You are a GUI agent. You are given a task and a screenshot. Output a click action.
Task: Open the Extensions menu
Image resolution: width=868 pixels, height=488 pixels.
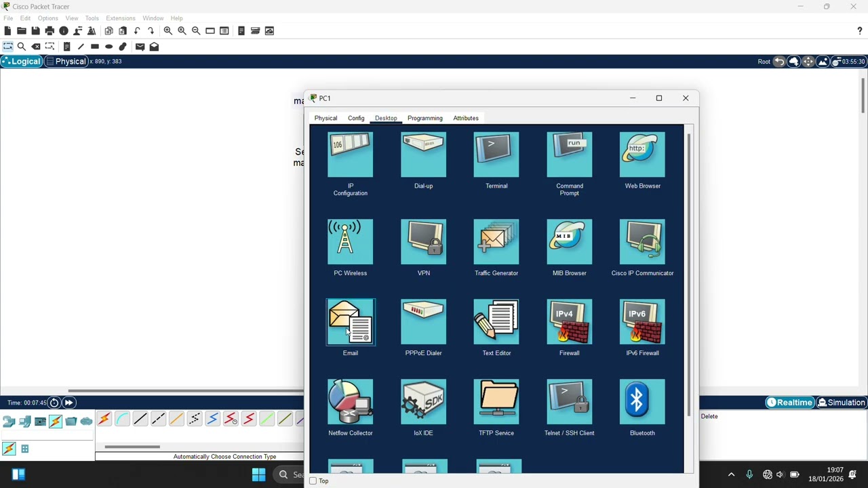coord(121,18)
